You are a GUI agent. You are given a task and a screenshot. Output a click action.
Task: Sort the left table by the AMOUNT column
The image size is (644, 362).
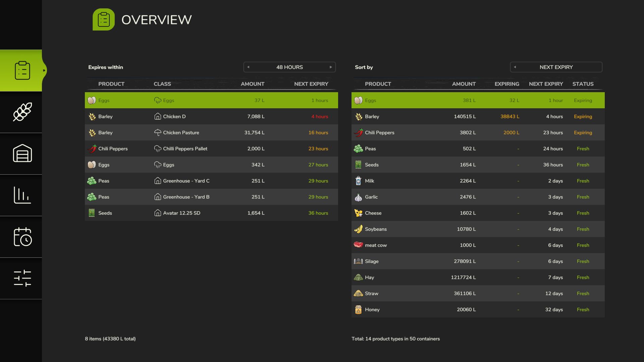click(x=252, y=84)
